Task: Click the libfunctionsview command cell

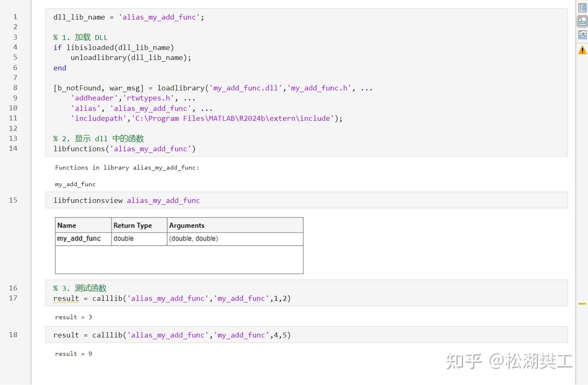Action: coord(126,200)
